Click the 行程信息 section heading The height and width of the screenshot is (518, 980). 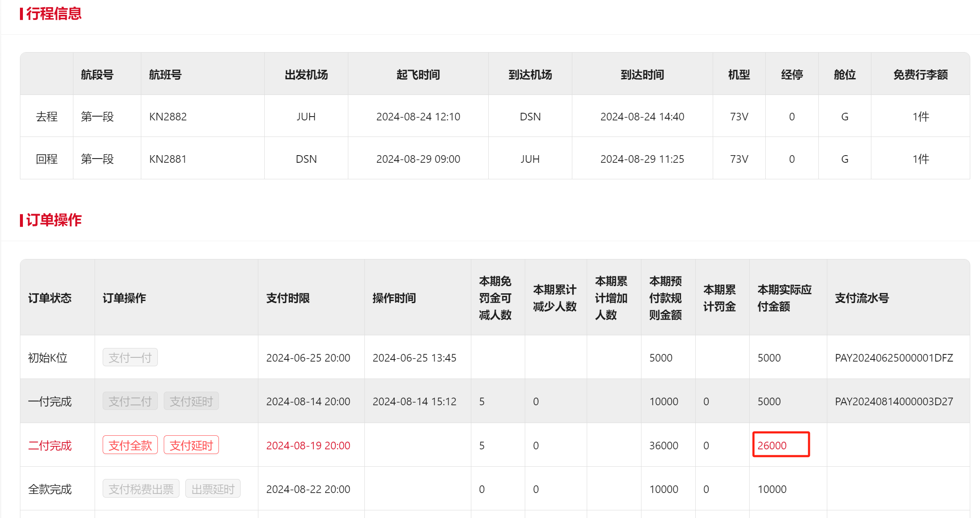[x=53, y=14]
